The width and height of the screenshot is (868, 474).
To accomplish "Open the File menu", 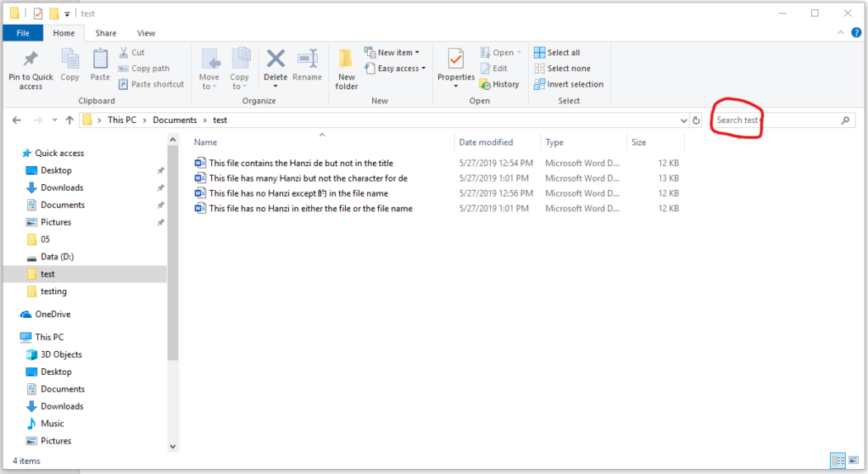I will tap(23, 33).
